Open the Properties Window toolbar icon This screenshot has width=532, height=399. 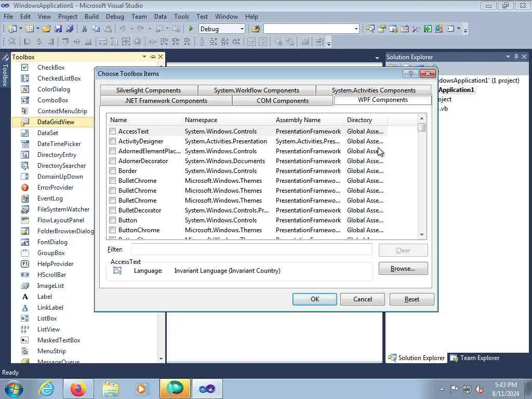tap(382, 29)
